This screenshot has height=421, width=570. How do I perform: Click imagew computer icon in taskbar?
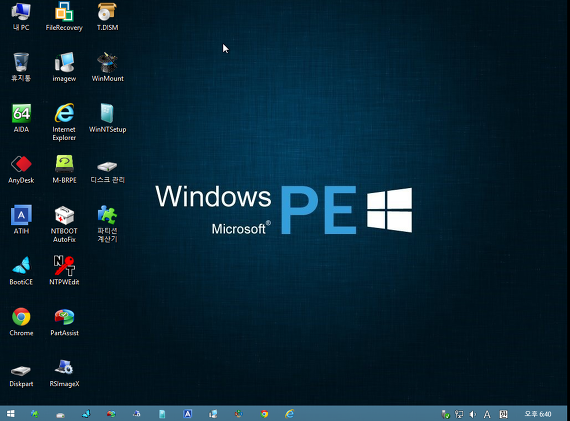[213, 414]
